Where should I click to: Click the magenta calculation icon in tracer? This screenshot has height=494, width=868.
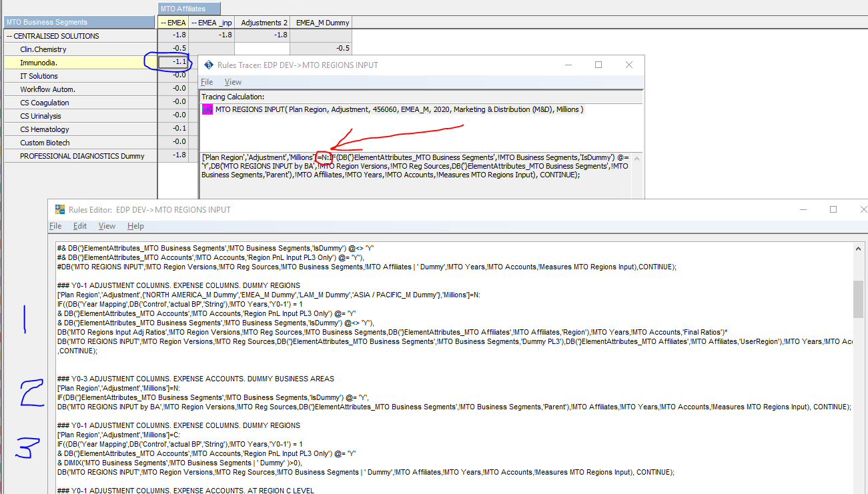207,109
